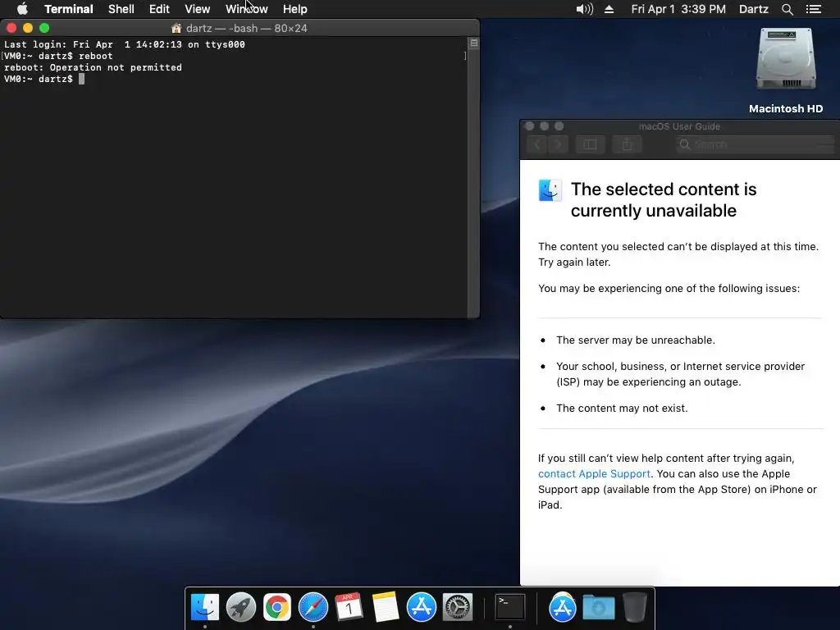The height and width of the screenshot is (630, 840).
Task: Open App Store icon left of System Preferences
Action: tap(421, 607)
